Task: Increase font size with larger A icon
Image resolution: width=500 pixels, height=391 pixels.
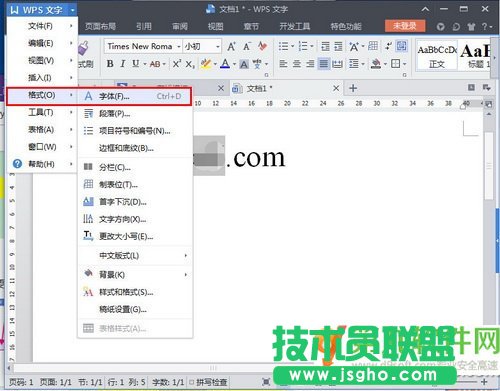Action: pos(231,46)
